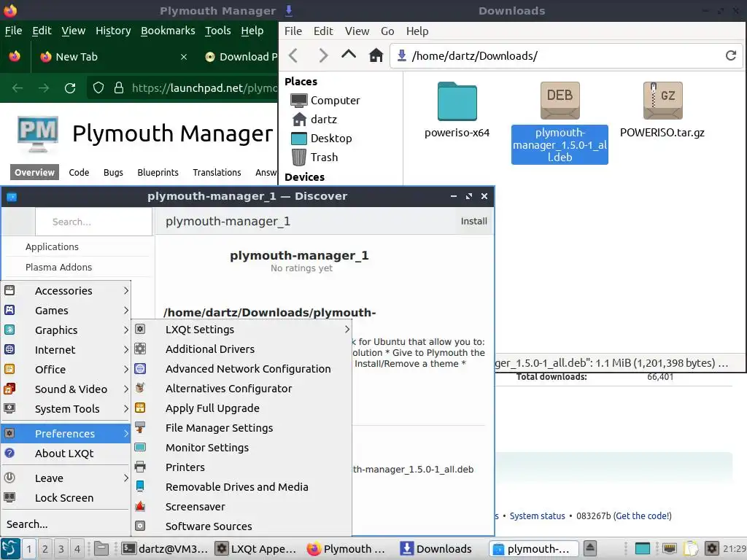Open the Get the code! link
The image size is (747, 560).
click(643, 516)
